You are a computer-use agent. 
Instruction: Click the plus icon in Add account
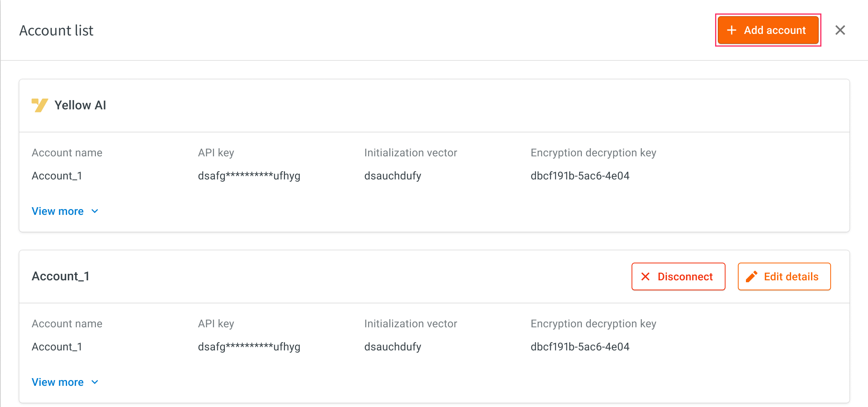(731, 30)
